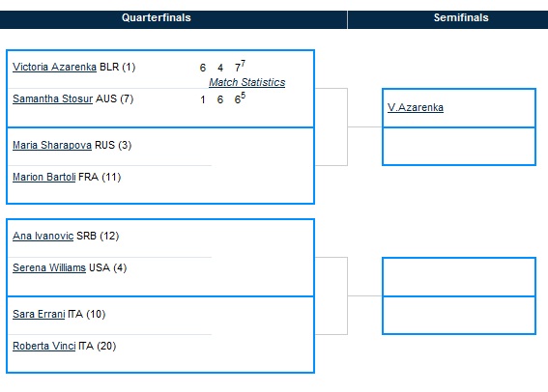The width and height of the screenshot is (548, 392).
Task: Click Azarenka's third set tiebreak score
Action: pyautogui.click(x=240, y=67)
